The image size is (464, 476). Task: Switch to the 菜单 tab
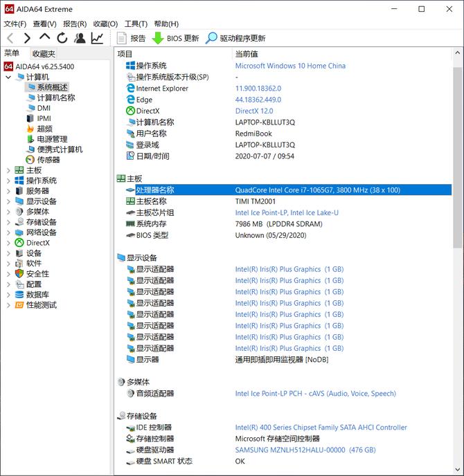(x=12, y=53)
